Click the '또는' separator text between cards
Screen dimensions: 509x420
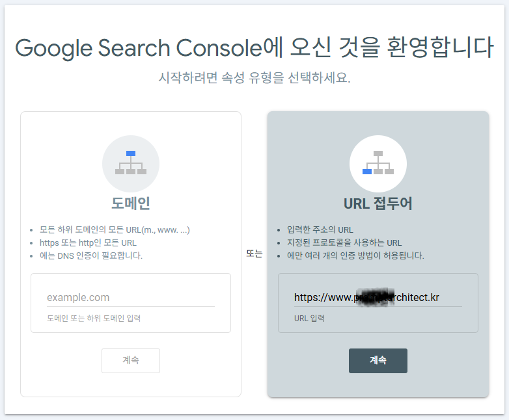[x=255, y=254]
